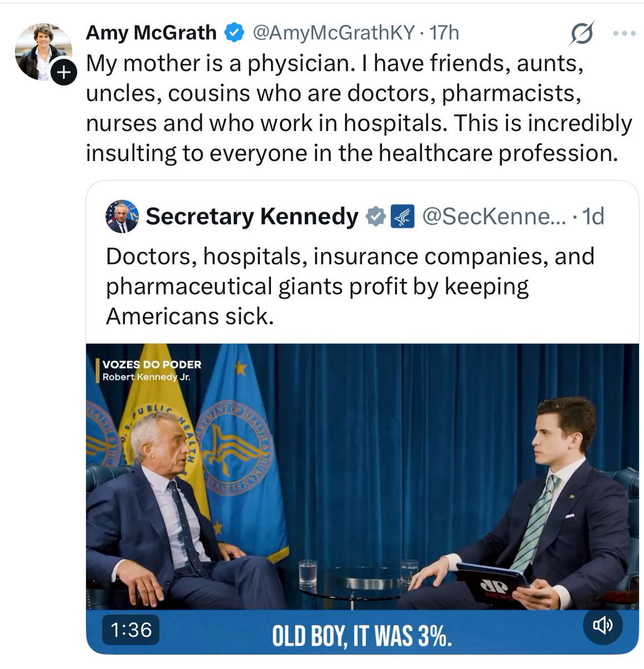
Task: Unmute the video with speaker icon
Action: click(x=603, y=626)
